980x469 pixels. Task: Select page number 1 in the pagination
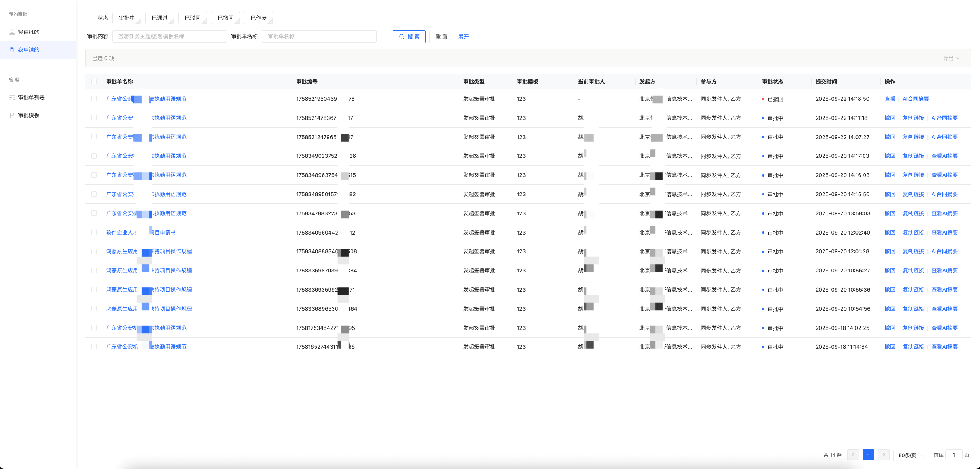[x=868, y=455]
